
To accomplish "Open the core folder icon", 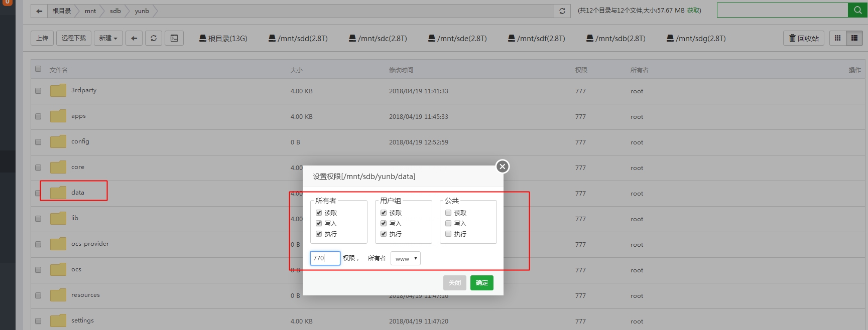I will [x=58, y=168].
